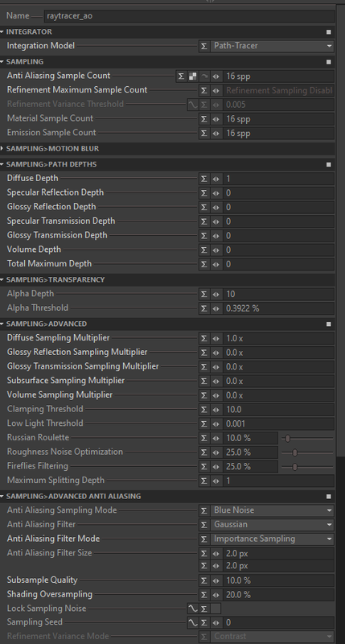Screen dimensions: 345x644
Task: Collapse the SAMPLING>ADVANCED section
Action: pyautogui.click(x=2, y=324)
